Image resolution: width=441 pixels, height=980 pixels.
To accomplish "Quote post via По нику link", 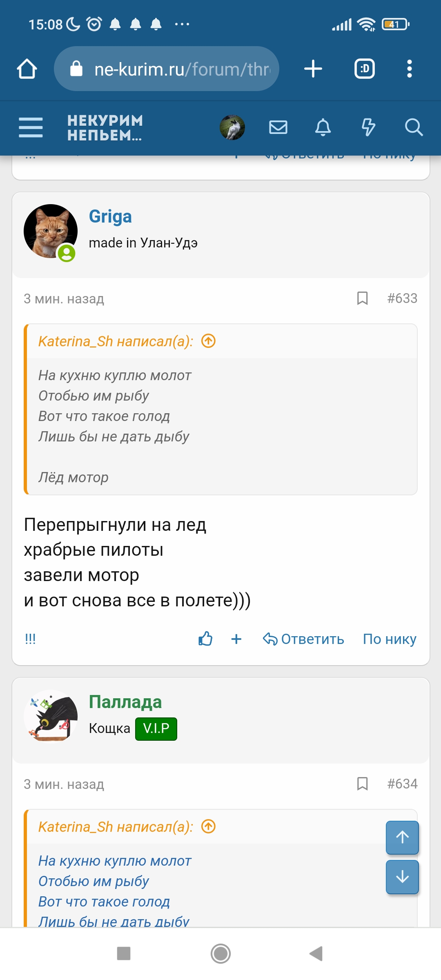I will [x=389, y=639].
